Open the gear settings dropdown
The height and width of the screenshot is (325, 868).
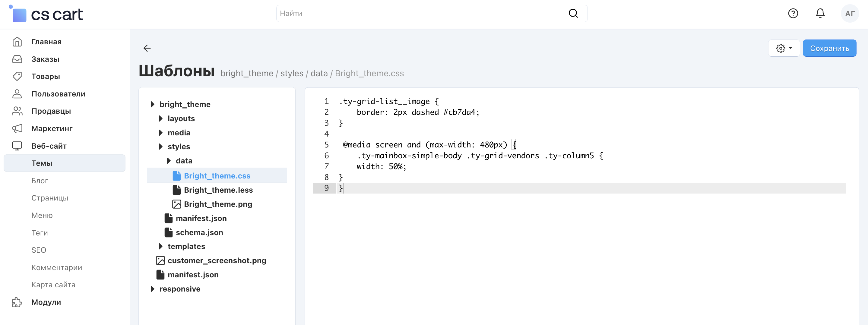(784, 48)
